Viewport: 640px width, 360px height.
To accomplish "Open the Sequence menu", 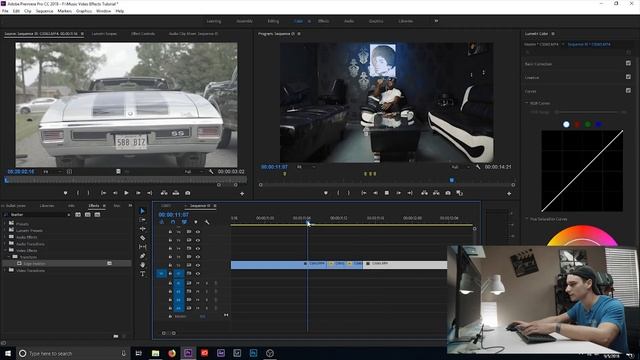I will pos(44,11).
